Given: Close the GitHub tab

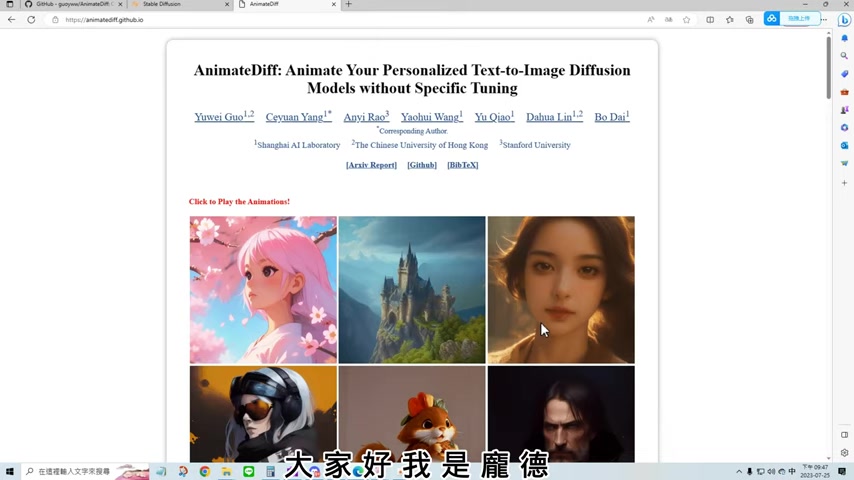Looking at the screenshot, I should coord(120,4).
